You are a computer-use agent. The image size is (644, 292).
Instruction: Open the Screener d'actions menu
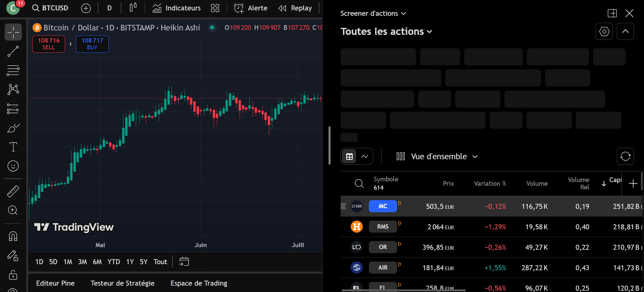pyautogui.click(x=373, y=13)
